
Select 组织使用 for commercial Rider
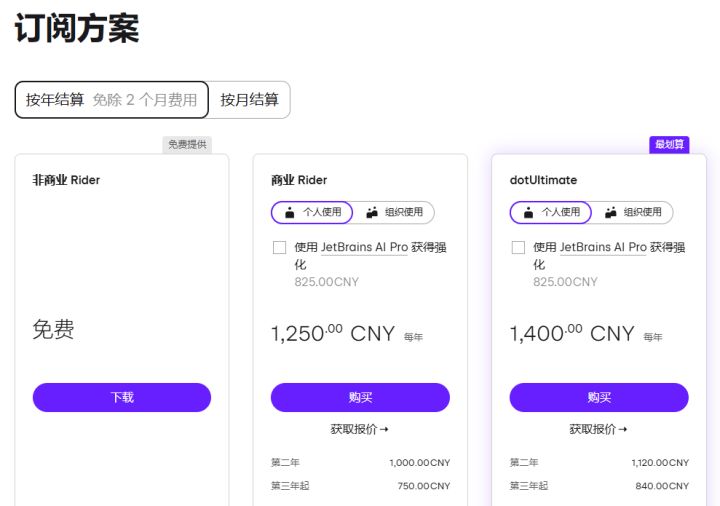point(394,212)
